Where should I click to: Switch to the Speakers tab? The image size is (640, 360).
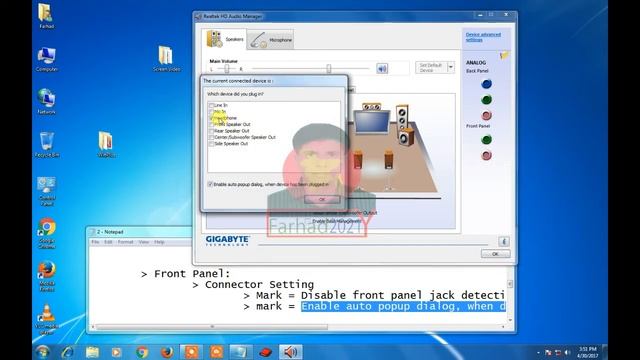pos(225,39)
